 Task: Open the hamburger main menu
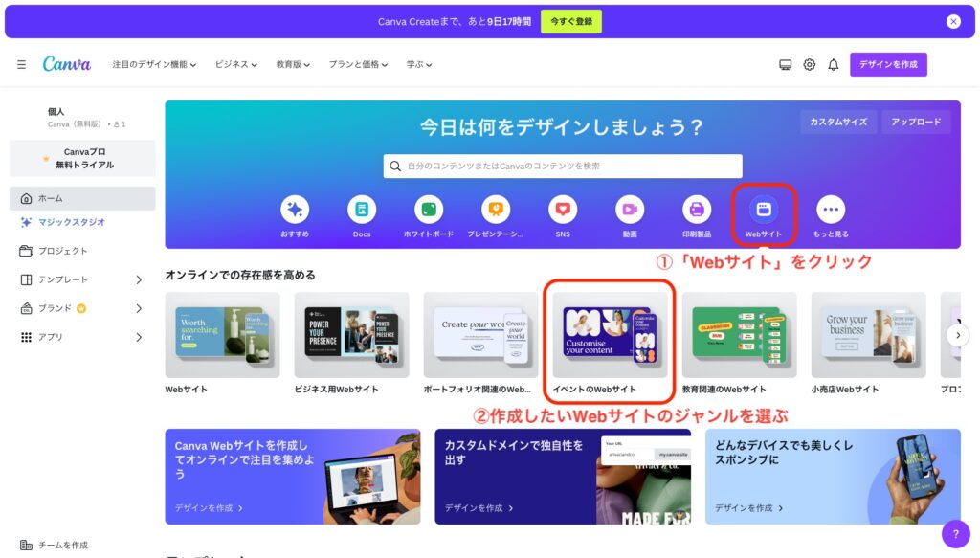(x=21, y=64)
